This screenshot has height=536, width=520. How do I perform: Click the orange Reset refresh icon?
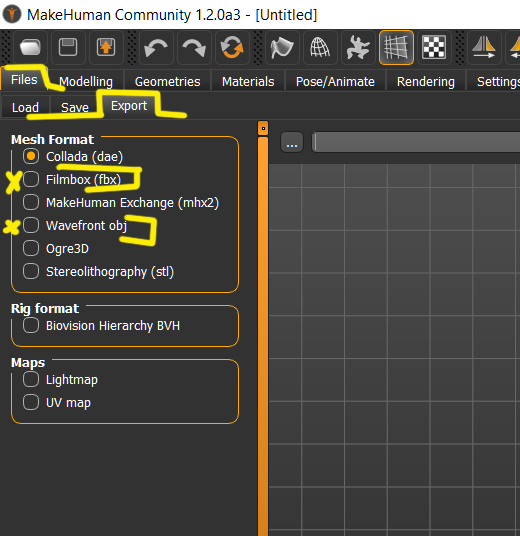point(232,47)
